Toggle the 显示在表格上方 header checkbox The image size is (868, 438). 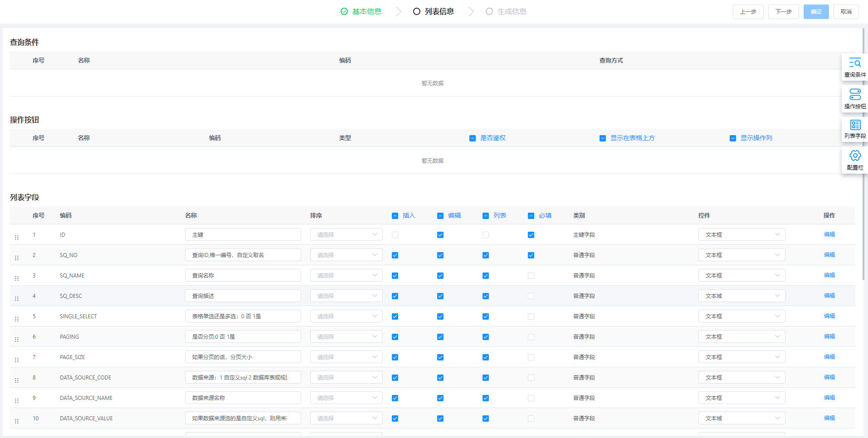point(603,138)
